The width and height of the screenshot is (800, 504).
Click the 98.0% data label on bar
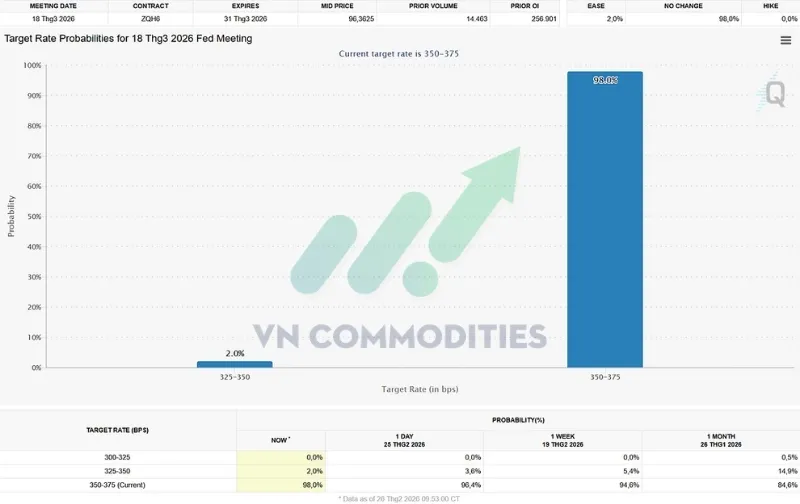tap(604, 79)
